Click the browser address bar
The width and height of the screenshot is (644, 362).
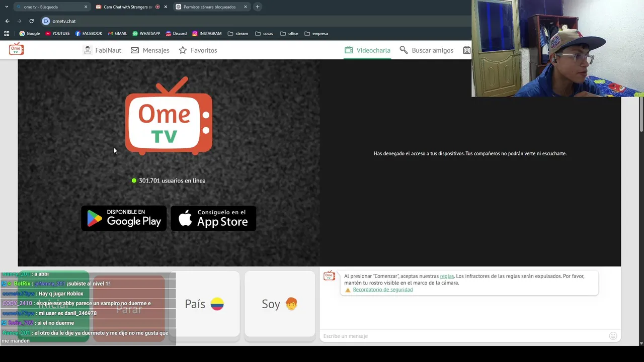pyautogui.click(x=257, y=21)
